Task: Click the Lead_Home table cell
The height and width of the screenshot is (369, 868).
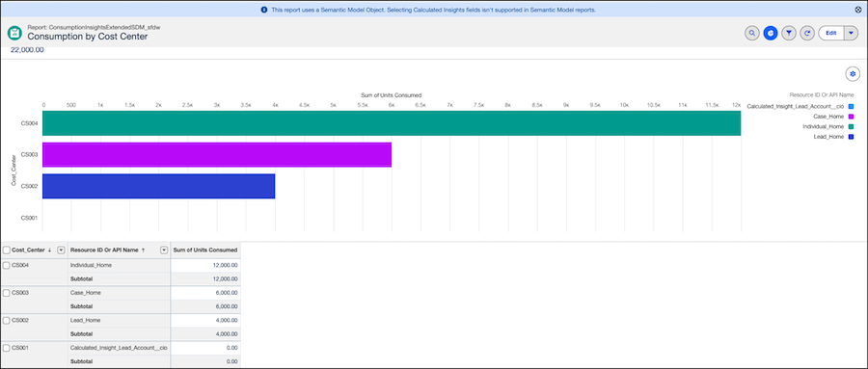Action: tap(119, 320)
